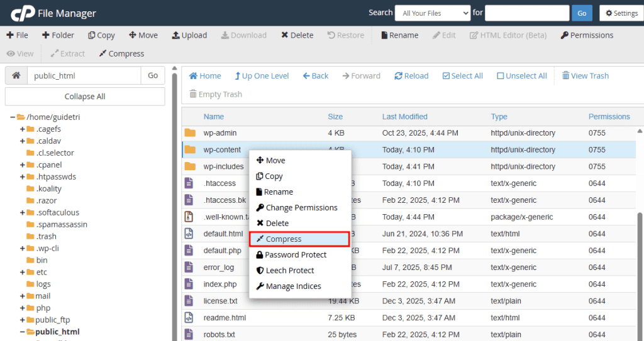
Task: Open the All Your Files search dropdown
Action: pyautogui.click(x=432, y=13)
